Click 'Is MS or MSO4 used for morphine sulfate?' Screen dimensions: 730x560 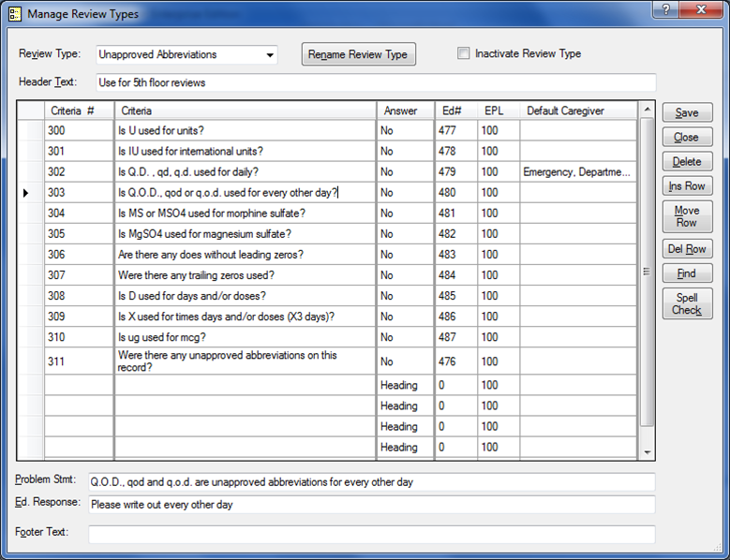pyautogui.click(x=245, y=213)
